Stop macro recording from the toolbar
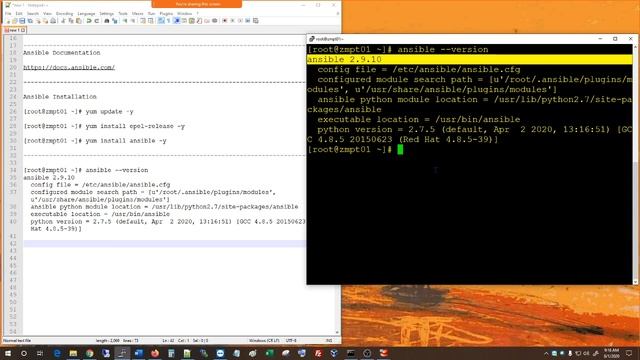 (x=232, y=21)
